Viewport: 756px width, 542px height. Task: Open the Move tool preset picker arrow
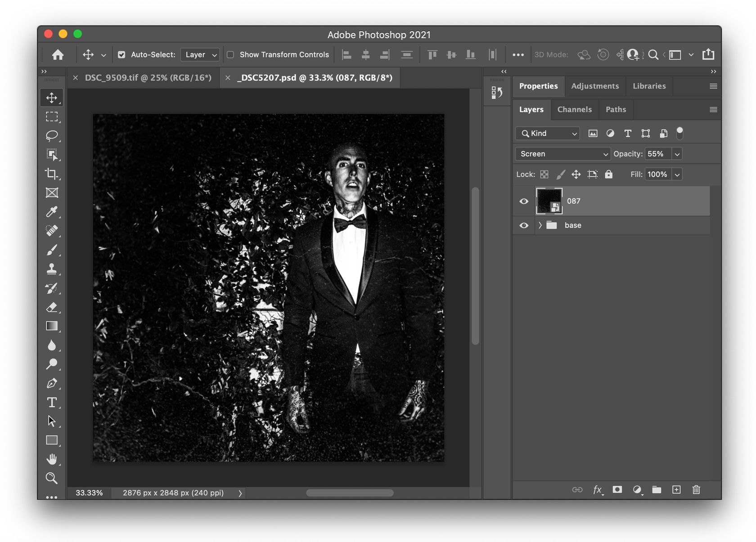pyautogui.click(x=103, y=55)
